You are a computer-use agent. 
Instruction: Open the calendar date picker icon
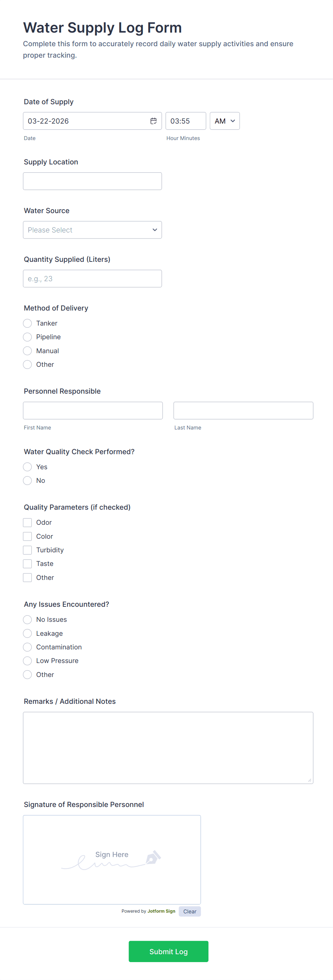coord(154,121)
